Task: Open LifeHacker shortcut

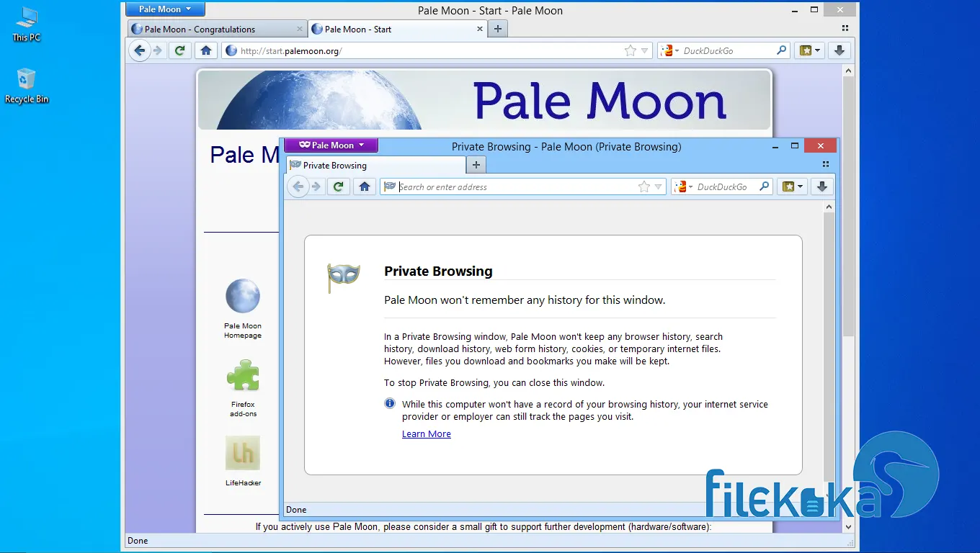Action: click(x=243, y=461)
